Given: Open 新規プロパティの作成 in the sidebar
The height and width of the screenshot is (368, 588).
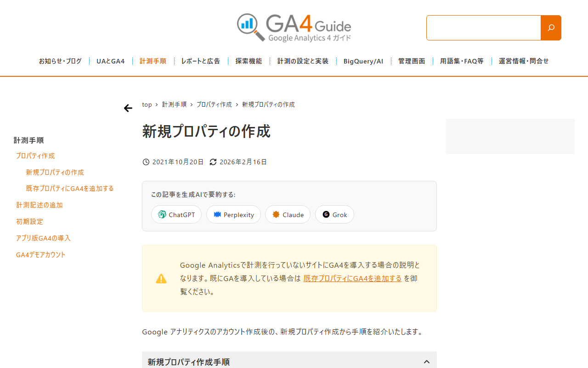Looking at the screenshot, I should (x=55, y=172).
